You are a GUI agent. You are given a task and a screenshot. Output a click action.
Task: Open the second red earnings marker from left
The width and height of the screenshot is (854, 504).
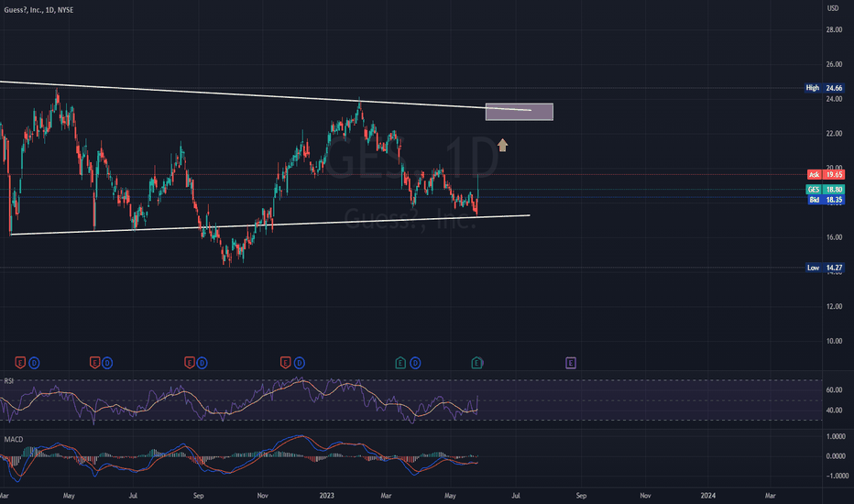94,363
